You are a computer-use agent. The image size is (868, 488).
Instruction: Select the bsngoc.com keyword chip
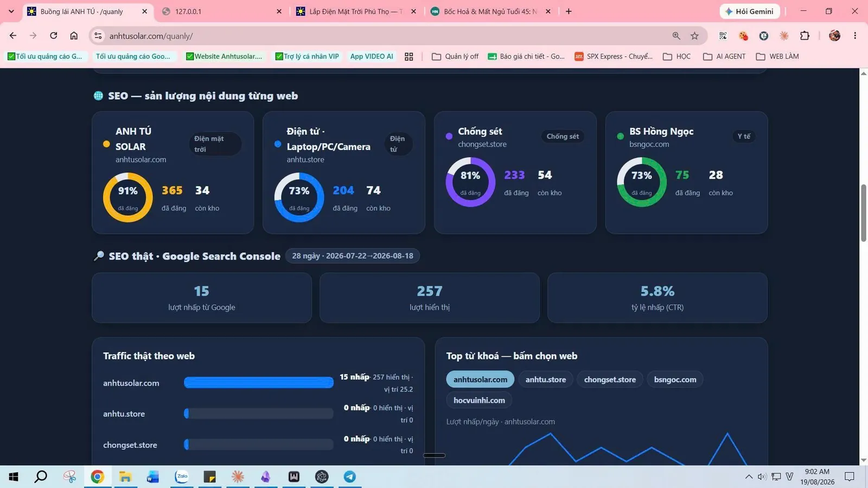[675, 380]
